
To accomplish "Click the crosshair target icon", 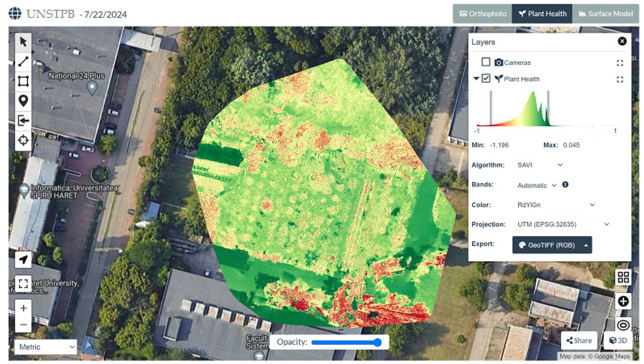I will (x=23, y=140).
